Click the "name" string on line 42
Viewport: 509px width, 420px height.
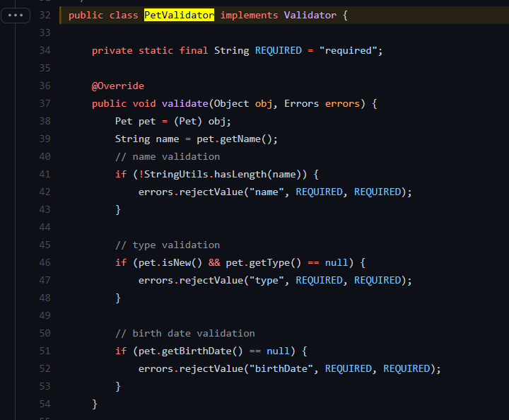click(267, 192)
